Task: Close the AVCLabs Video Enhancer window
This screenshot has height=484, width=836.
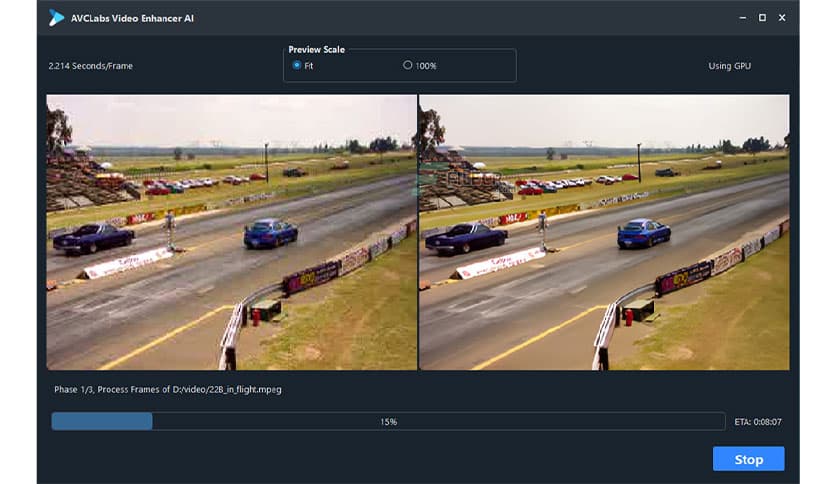Action: [x=782, y=18]
